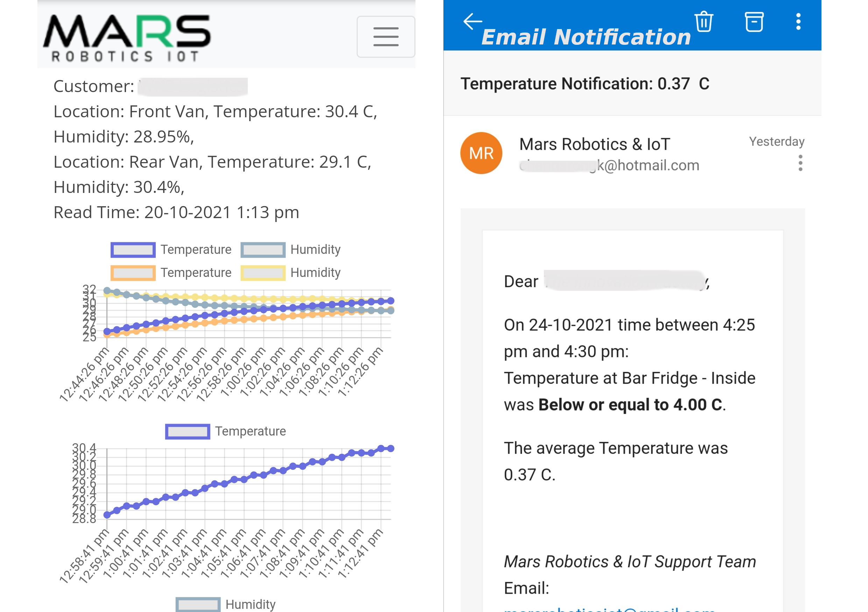Click the sender hotmail address
This screenshot has width=868, height=612.
[609, 166]
